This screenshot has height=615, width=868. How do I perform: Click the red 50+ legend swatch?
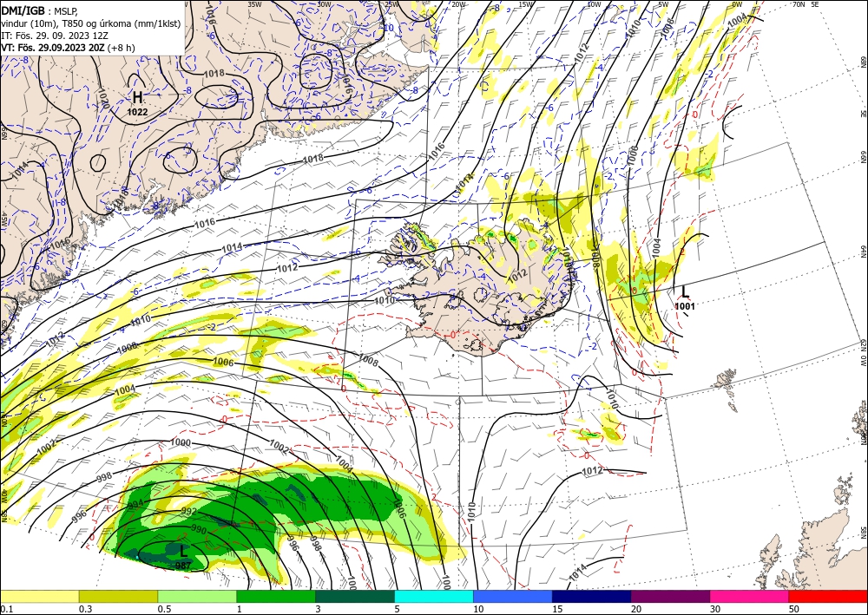point(828,597)
